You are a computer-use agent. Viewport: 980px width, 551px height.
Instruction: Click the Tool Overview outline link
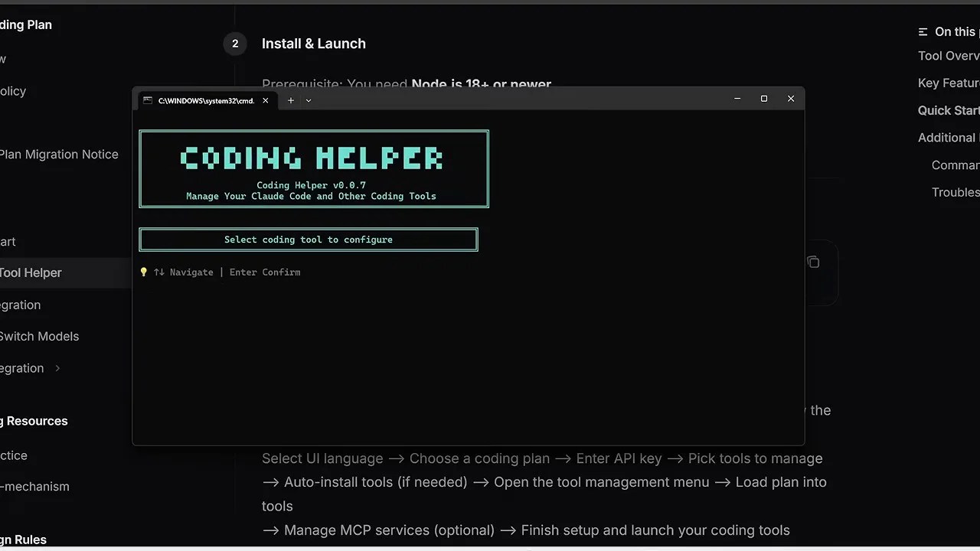[949, 55]
